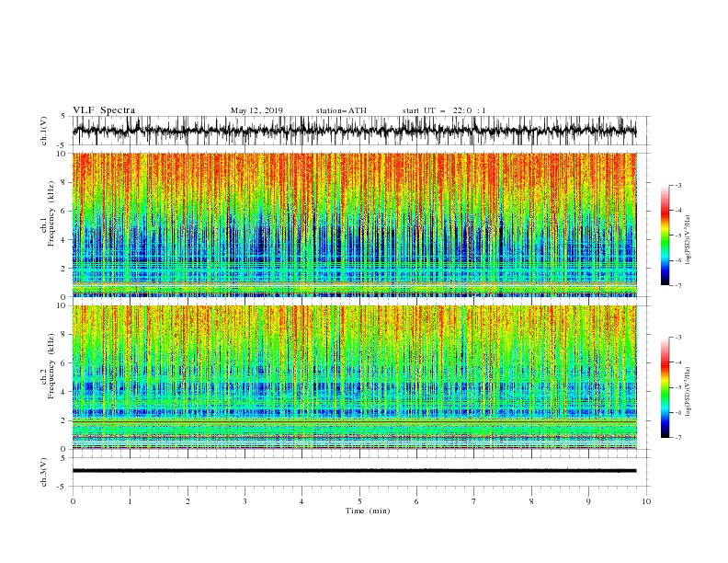Select the "ch.2 Frequency (kHz)" axis label
This screenshot has width=728, height=563.
tap(48, 366)
